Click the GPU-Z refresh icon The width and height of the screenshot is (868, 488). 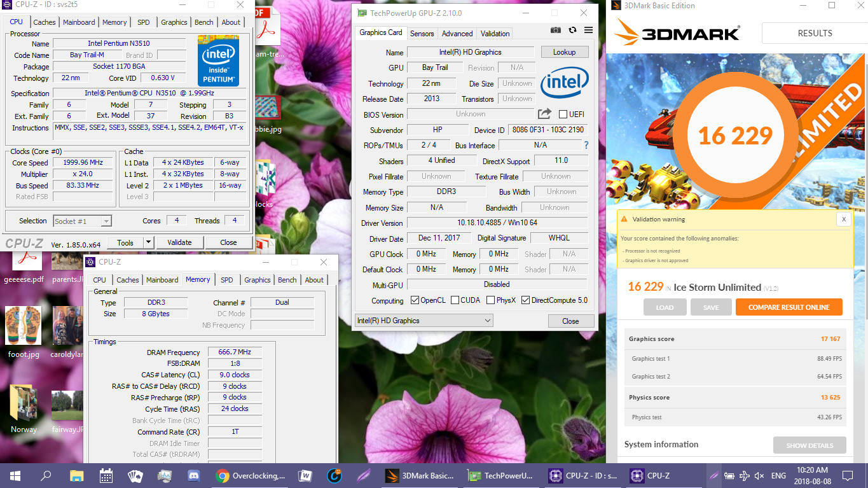point(572,30)
